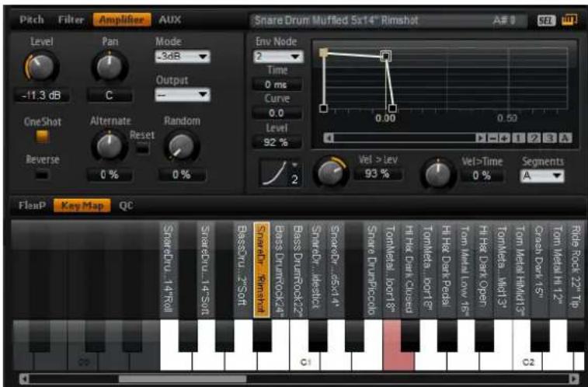Switch to the Filter tab

(71, 20)
